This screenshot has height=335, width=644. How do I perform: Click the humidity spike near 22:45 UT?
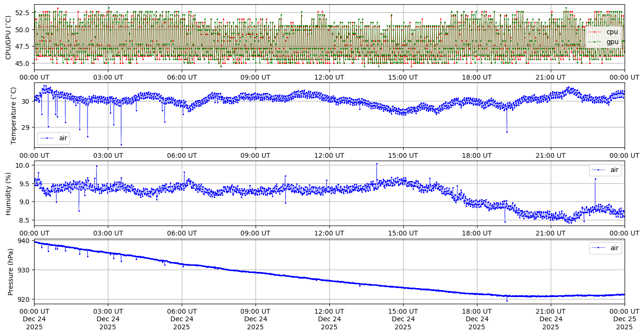click(x=595, y=179)
